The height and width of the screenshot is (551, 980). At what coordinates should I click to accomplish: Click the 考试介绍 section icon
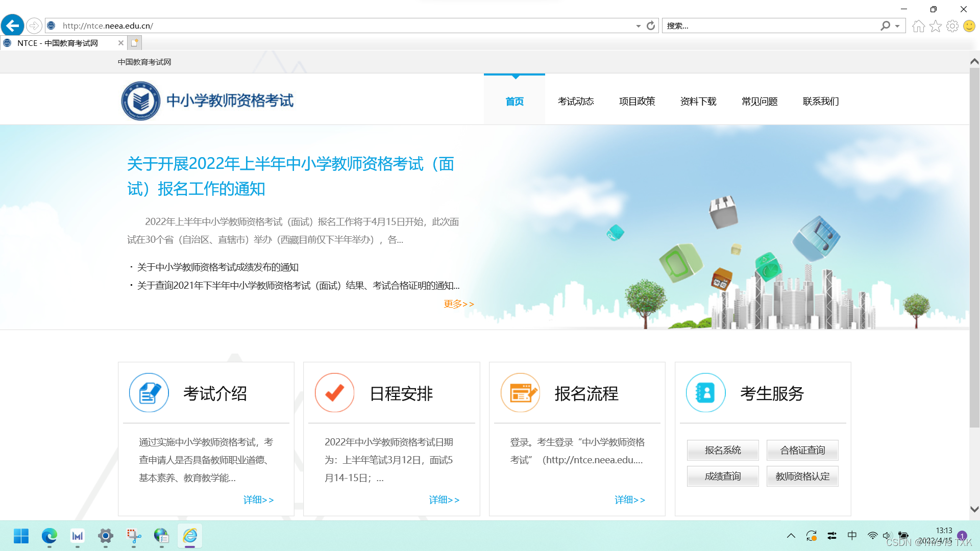149,393
